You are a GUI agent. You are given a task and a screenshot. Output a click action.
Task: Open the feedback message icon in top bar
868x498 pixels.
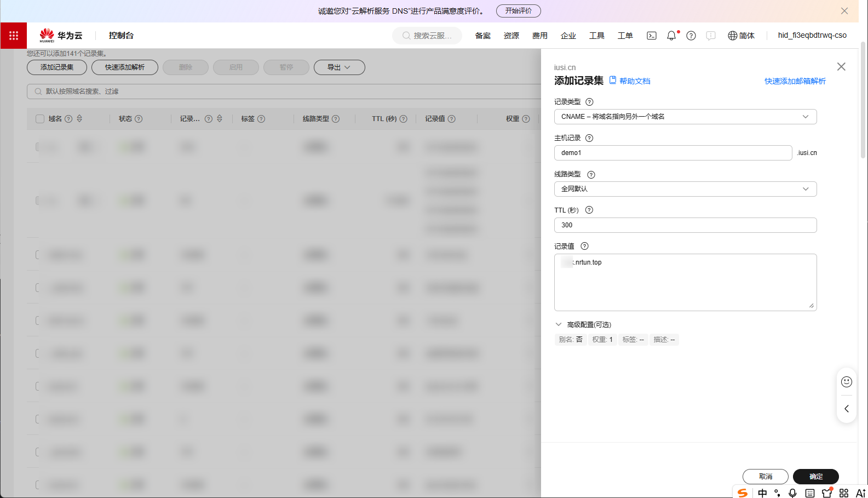pos(711,36)
